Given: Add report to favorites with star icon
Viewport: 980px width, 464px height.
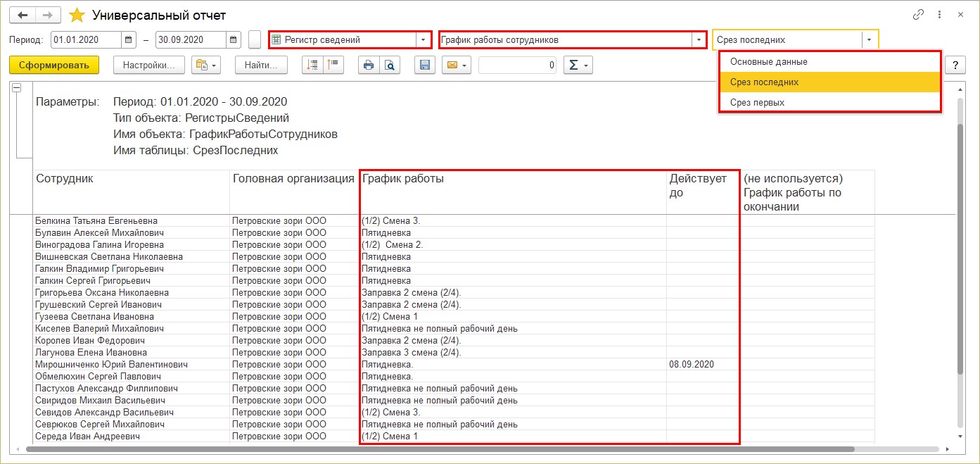Looking at the screenshot, I should click(x=77, y=15).
